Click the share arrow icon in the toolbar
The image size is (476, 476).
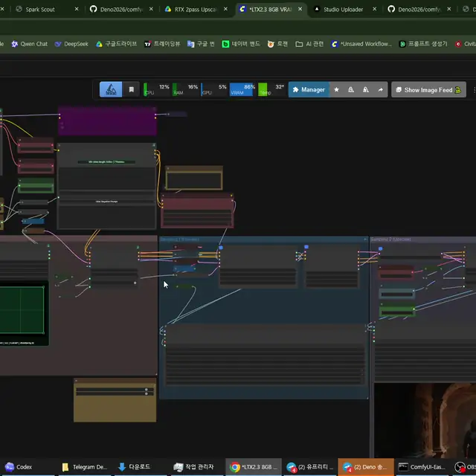click(x=380, y=90)
